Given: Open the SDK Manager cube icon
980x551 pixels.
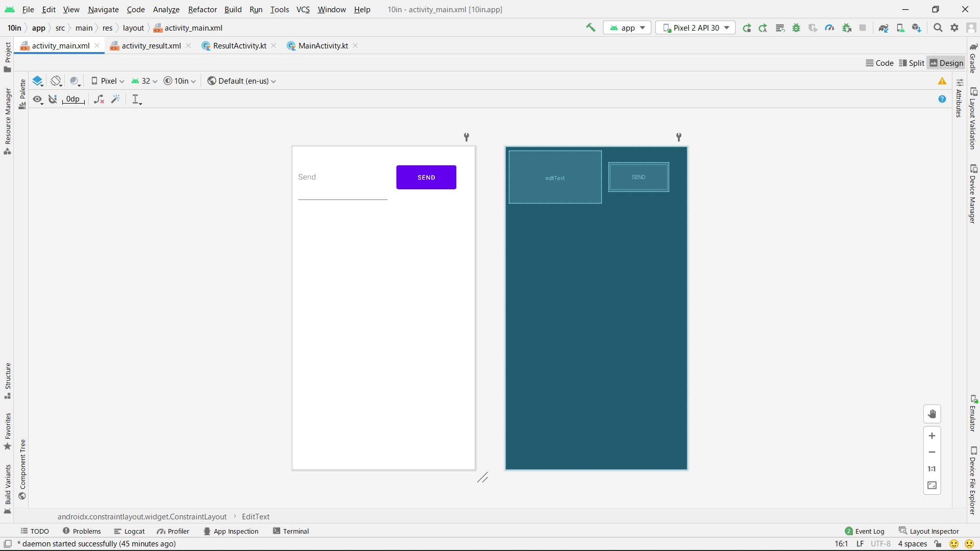Looking at the screenshot, I should coord(917,28).
